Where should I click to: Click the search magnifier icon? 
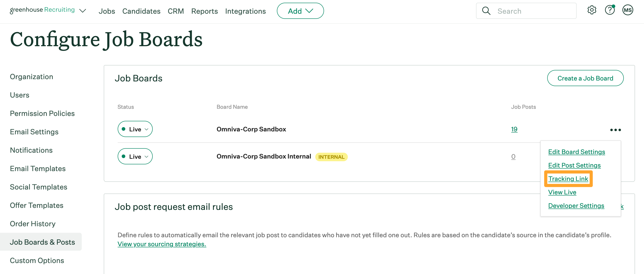(x=486, y=11)
